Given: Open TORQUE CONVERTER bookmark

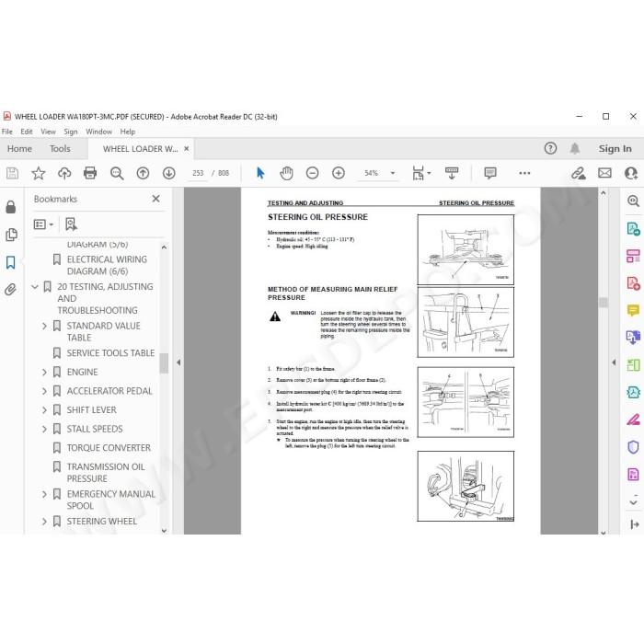Looking at the screenshot, I should tap(109, 448).
